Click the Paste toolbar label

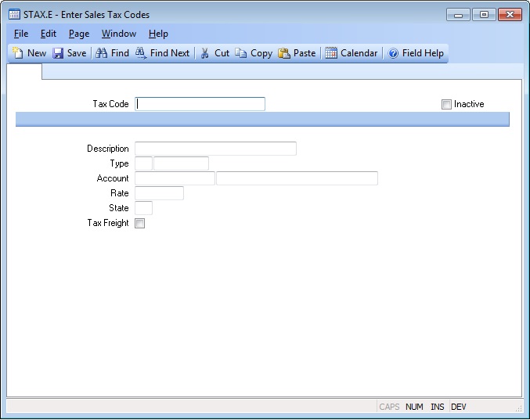[305, 53]
